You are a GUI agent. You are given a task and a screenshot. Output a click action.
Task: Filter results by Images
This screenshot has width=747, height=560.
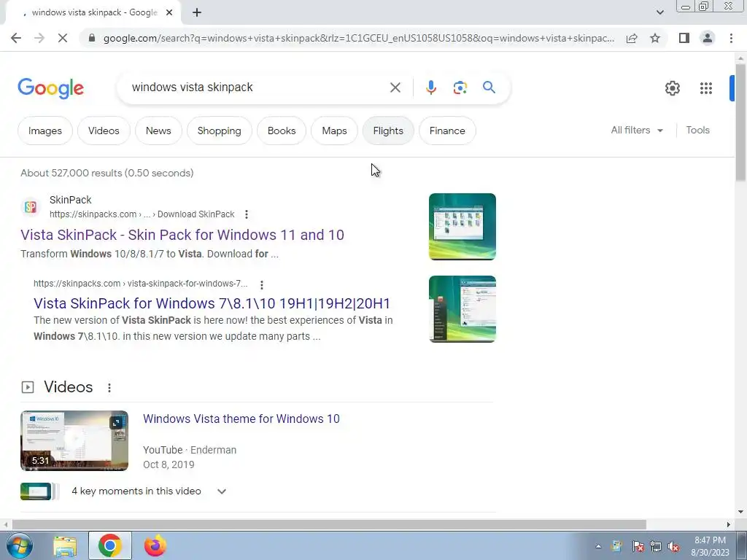tap(44, 131)
